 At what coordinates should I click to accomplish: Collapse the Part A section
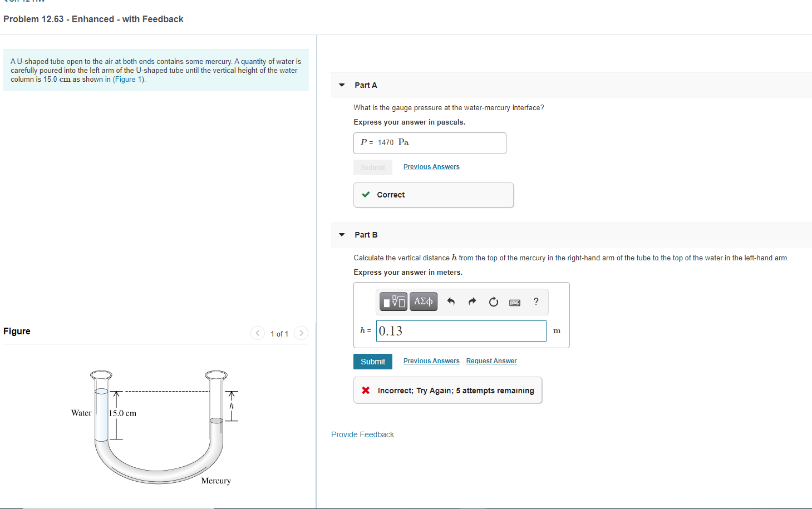(342, 85)
